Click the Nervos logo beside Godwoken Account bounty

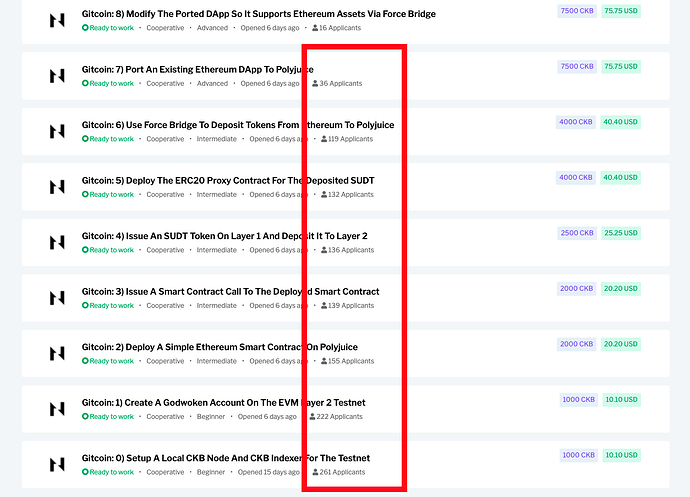coord(57,409)
